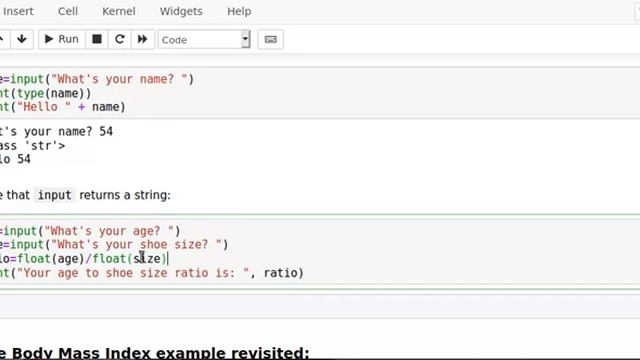Click code line with "Hello " + name

click(x=62, y=107)
